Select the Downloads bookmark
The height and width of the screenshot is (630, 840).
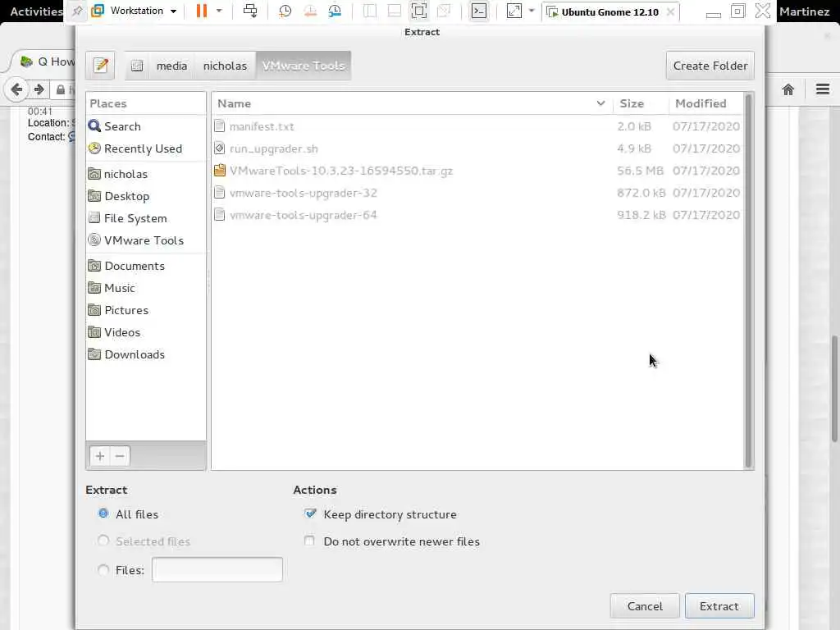pyautogui.click(x=146, y=354)
